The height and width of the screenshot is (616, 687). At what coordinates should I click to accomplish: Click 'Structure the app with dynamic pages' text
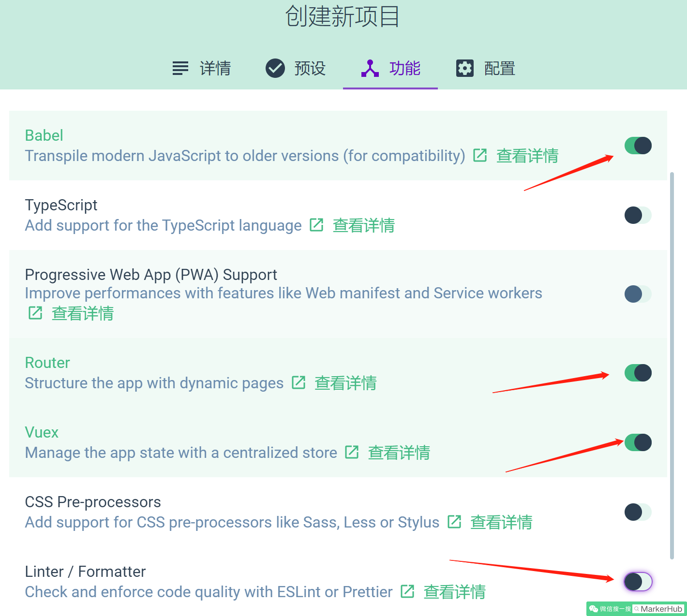(154, 383)
